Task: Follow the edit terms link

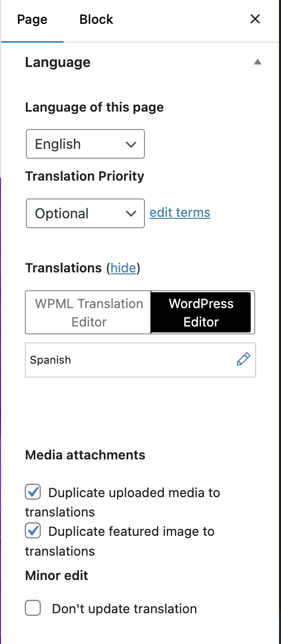Action: 180,212
